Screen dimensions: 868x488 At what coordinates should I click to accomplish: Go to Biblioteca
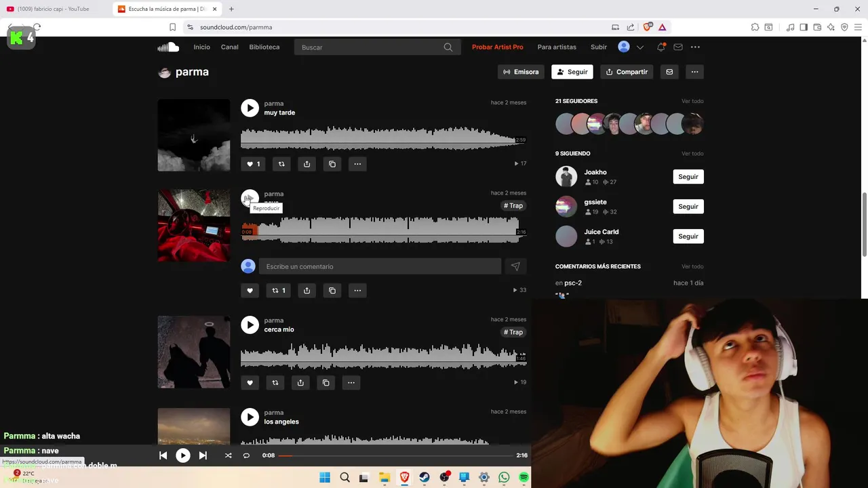(264, 47)
